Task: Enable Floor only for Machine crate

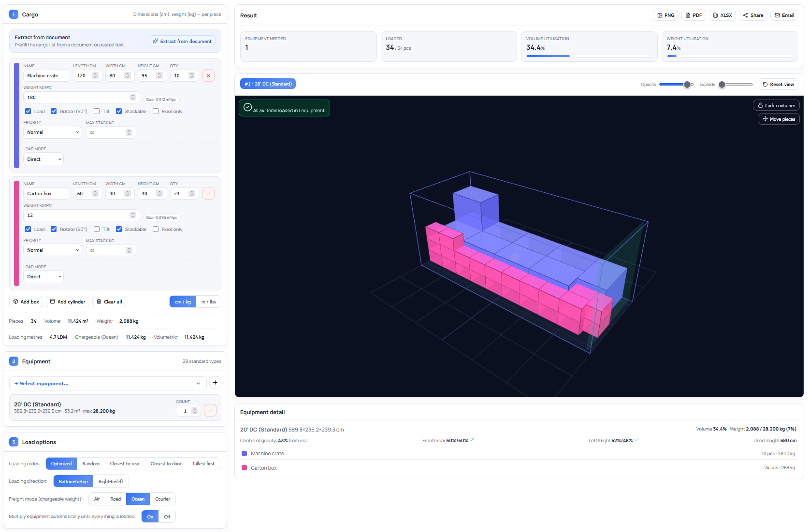Action: coord(156,111)
